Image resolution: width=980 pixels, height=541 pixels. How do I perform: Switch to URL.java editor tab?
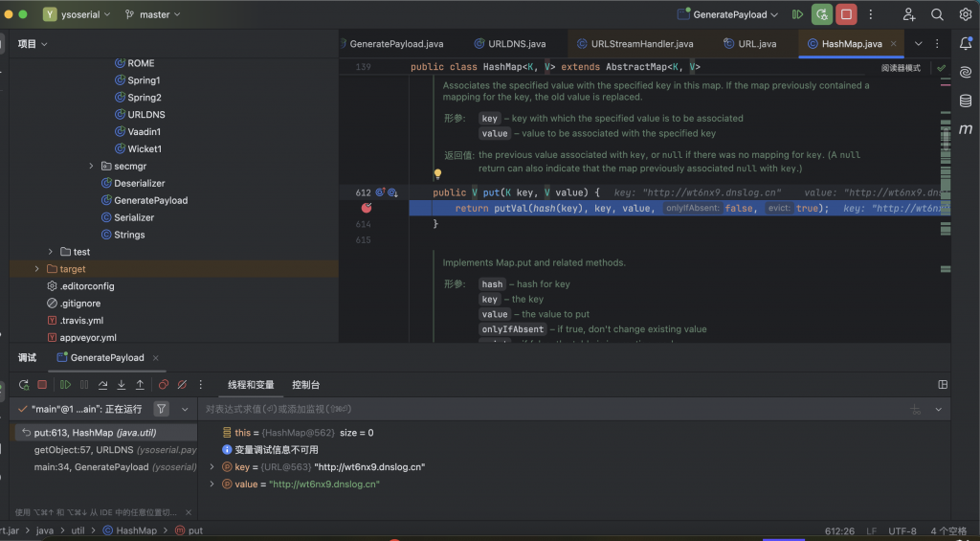pos(750,44)
